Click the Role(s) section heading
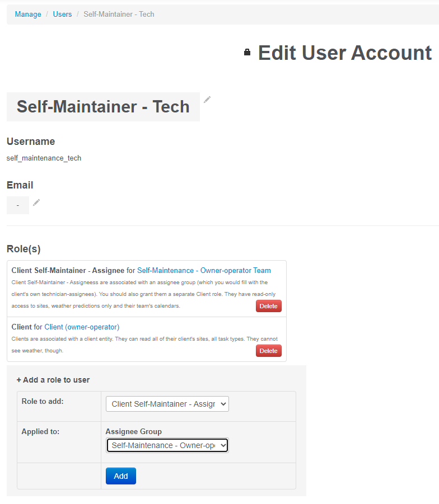The image size is (439, 504). point(24,248)
